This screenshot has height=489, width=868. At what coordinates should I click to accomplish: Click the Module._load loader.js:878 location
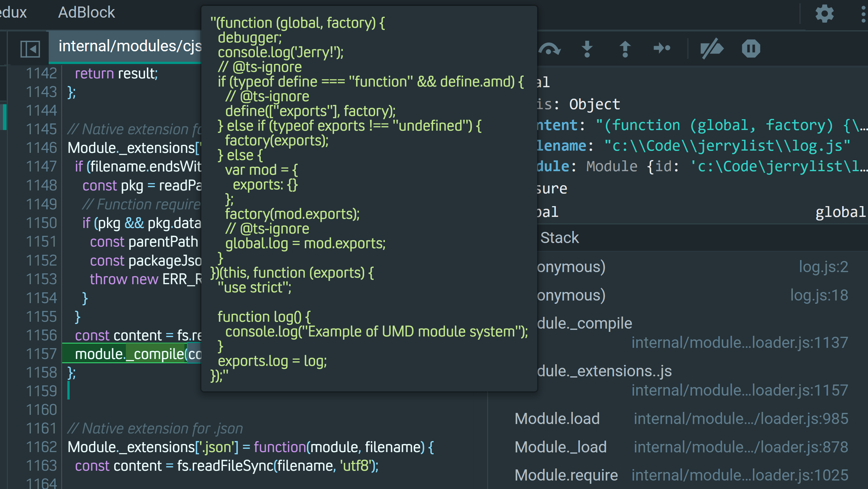click(740, 447)
